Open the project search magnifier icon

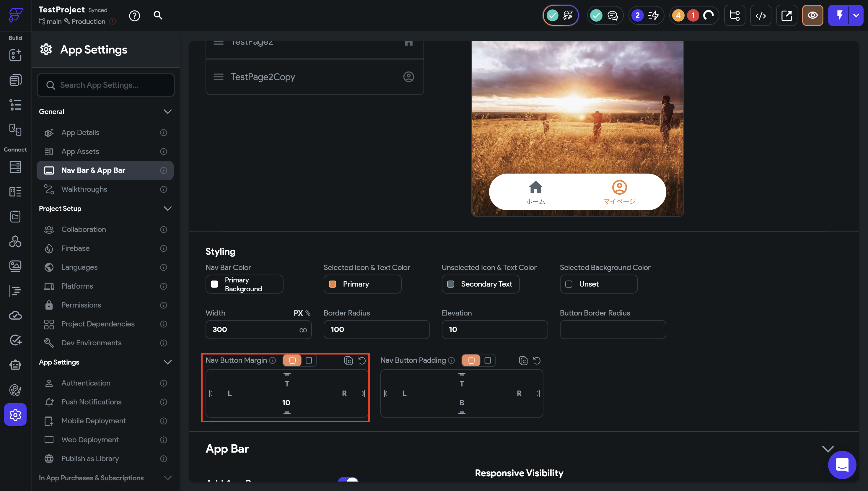click(x=158, y=15)
